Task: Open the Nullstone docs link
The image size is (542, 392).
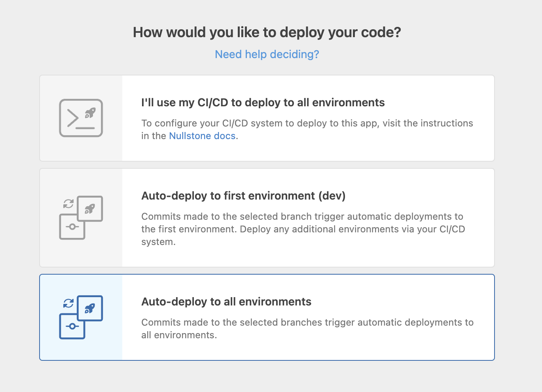Action: tap(202, 136)
